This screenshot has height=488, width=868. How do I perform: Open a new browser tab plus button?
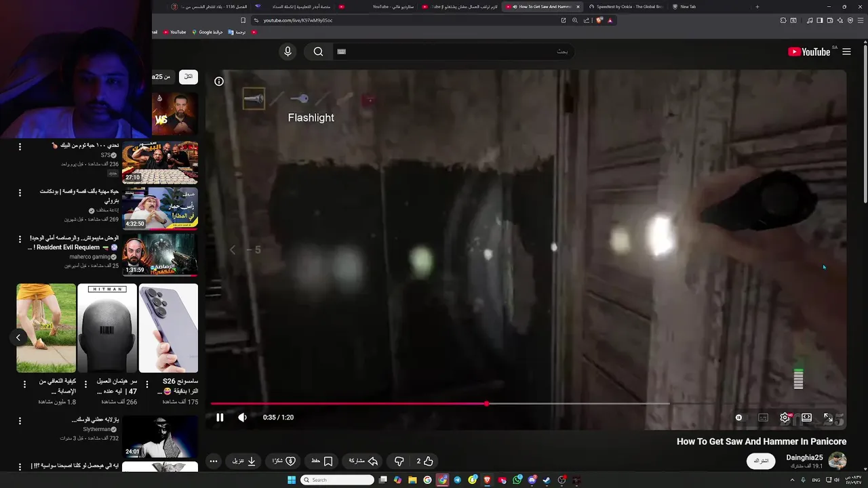757,7
